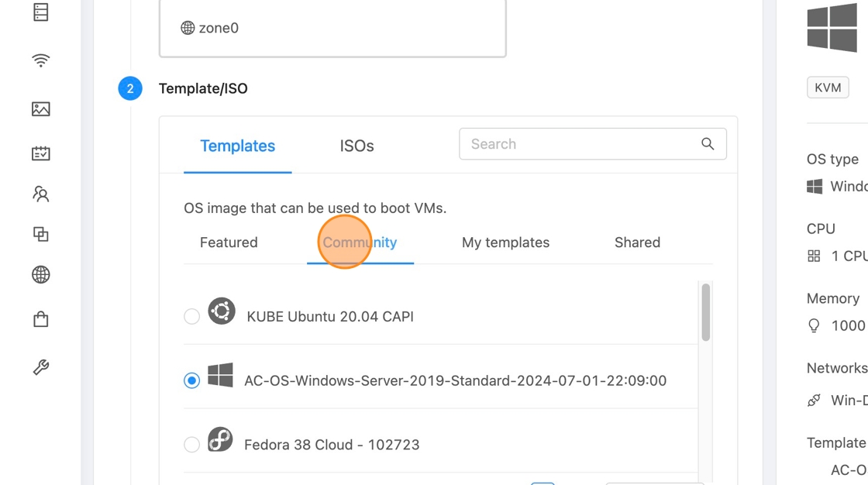The height and width of the screenshot is (485, 868).
Task: Open the wrench Tools icon in sidebar
Action: 41,367
